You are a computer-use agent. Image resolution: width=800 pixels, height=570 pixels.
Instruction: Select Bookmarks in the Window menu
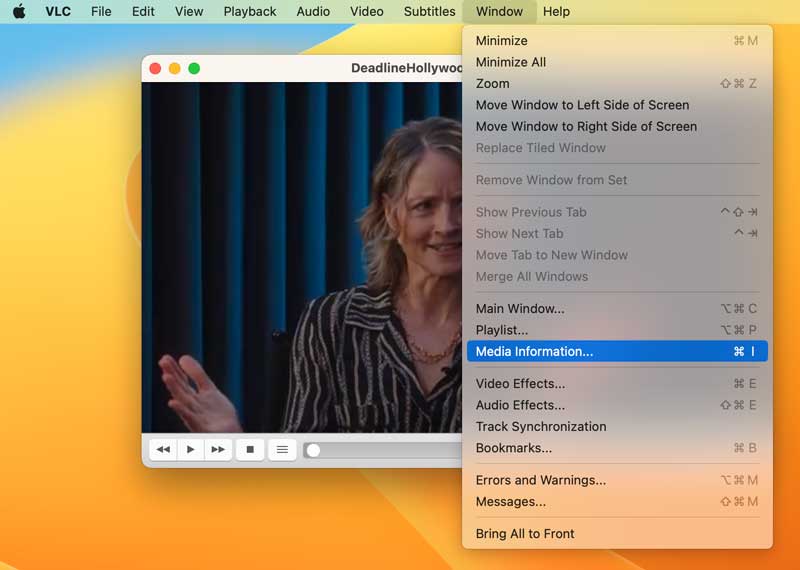pyautogui.click(x=513, y=448)
